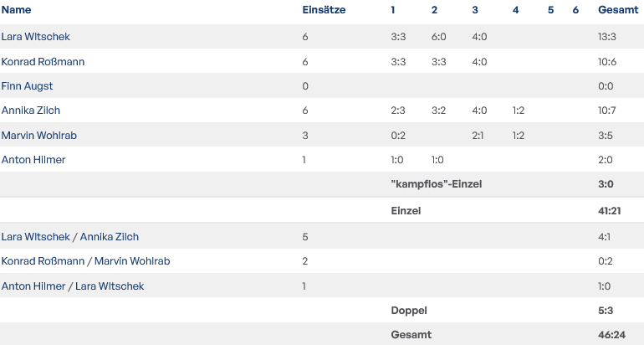Open the Lara Witschek / Annika Zilch doubles pair
This screenshot has height=345, width=644.
[70, 237]
